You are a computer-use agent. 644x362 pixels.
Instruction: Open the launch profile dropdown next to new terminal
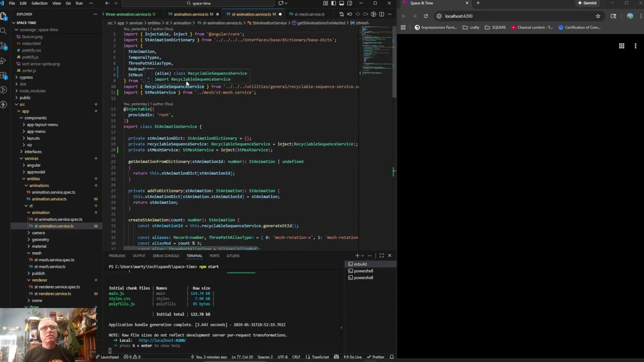(x=363, y=255)
